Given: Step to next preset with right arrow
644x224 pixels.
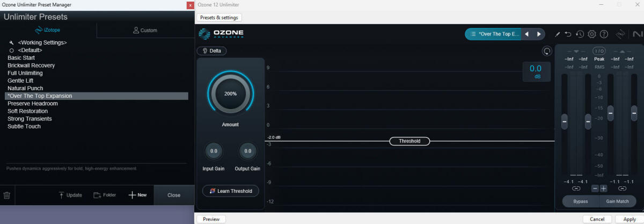Looking at the screenshot, I should (x=539, y=34).
